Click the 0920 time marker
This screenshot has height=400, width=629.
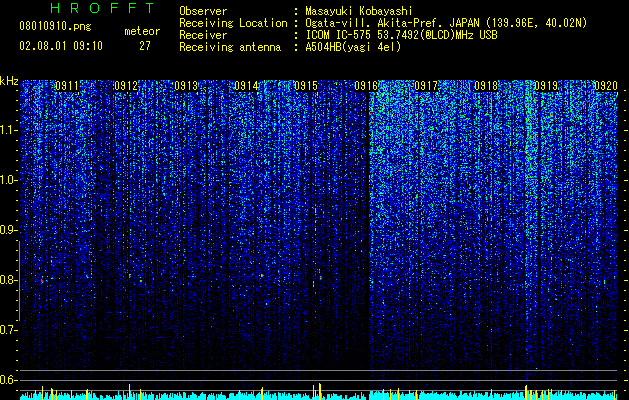pyautogui.click(x=606, y=86)
